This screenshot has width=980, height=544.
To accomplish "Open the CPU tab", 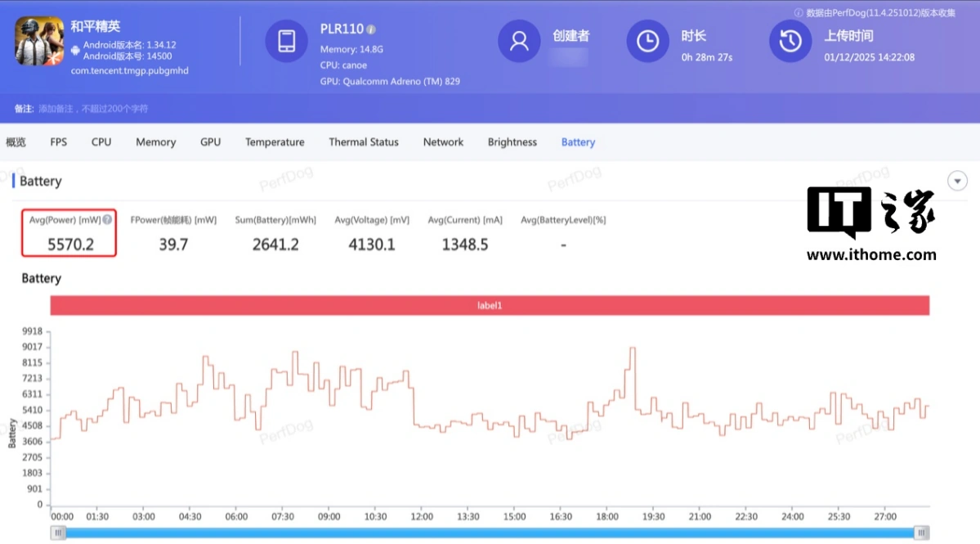I will point(101,142).
